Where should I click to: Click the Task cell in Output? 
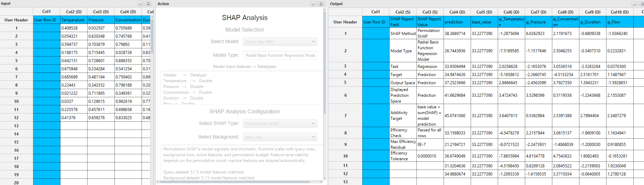tap(403, 66)
